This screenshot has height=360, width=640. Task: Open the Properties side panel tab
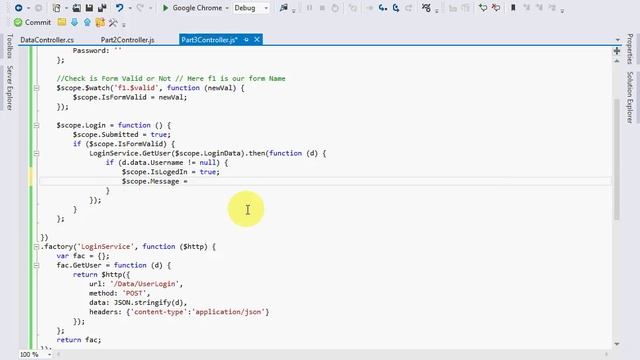click(630, 49)
